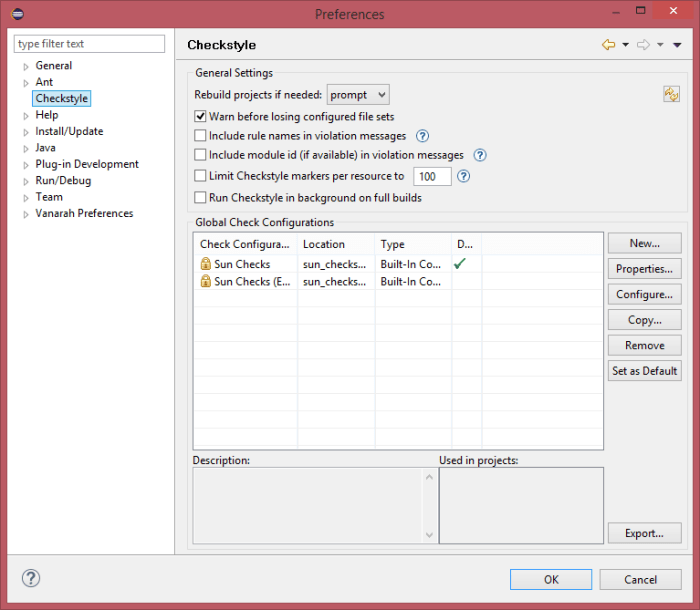Viewport: 700px width, 610px height.
Task: Click the Sun Checks (E... configuration name
Action: (252, 281)
